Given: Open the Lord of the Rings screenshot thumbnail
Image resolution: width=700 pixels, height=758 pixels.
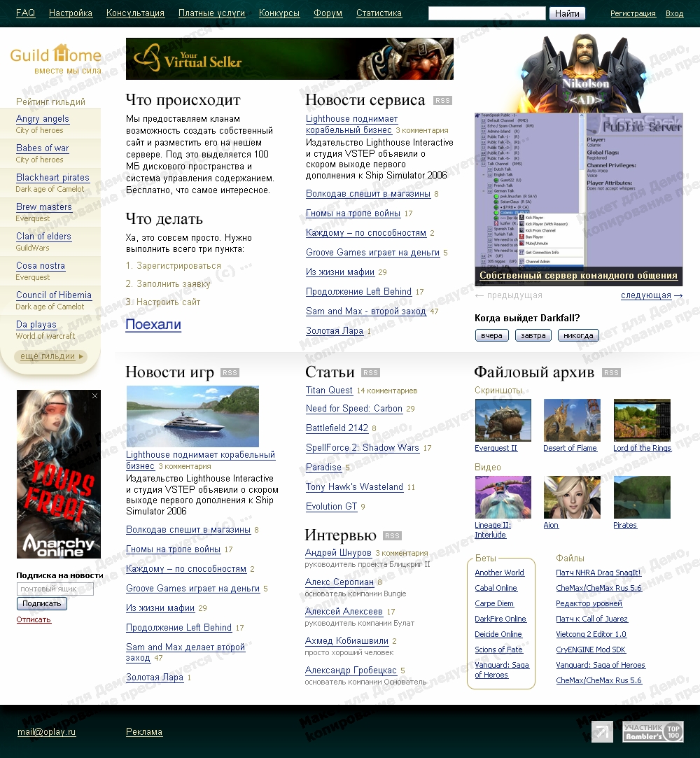Looking at the screenshot, I should 642,420.
